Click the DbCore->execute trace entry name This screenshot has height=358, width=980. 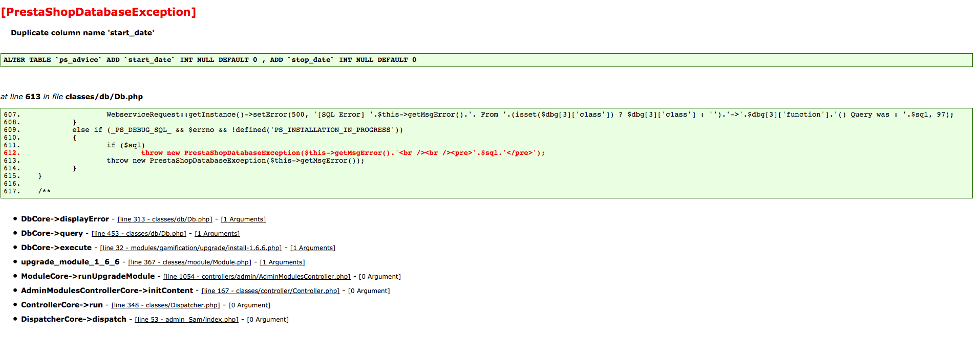coord(56,248)
